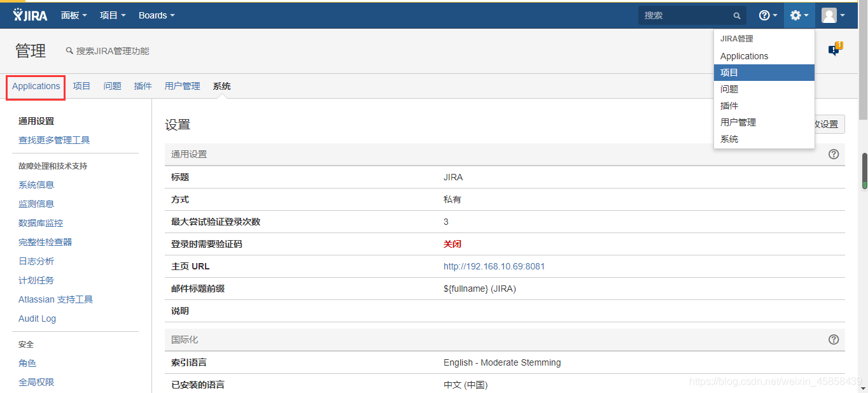Viewport: 868px width, 393px height.
Task: Open the help question-mark menu in the header
Action: click(768, 15)
